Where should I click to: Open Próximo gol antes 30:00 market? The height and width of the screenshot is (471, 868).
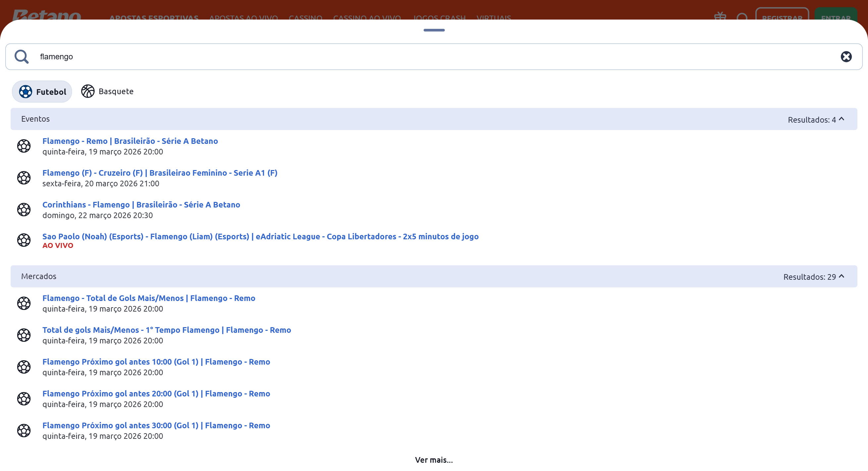coord(156,426)
